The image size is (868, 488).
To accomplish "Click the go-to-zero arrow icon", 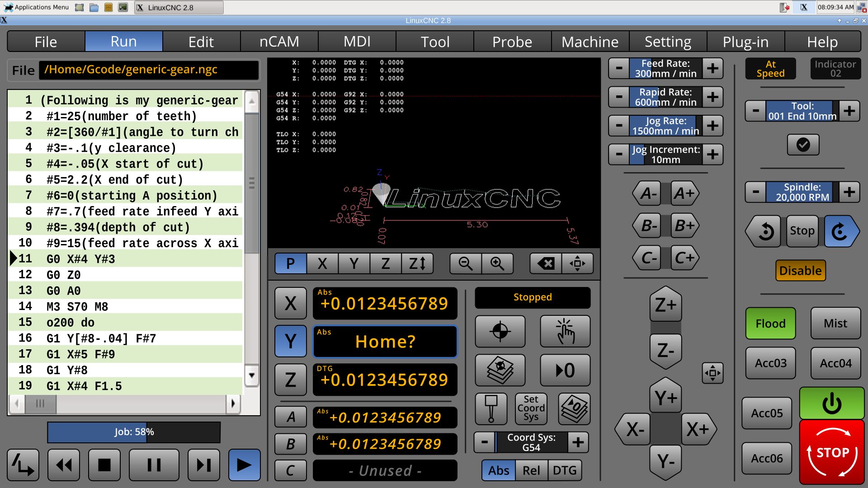I will (x=565, y=370).
